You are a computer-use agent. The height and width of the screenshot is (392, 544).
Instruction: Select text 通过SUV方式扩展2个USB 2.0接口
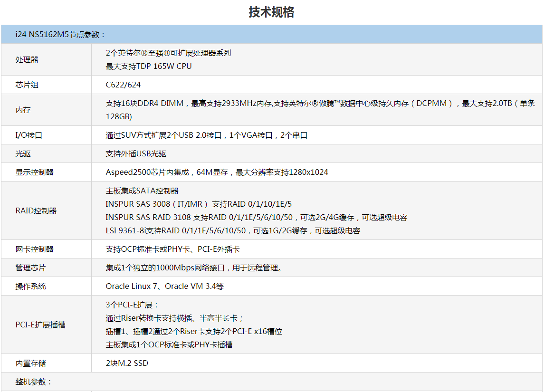164,135
